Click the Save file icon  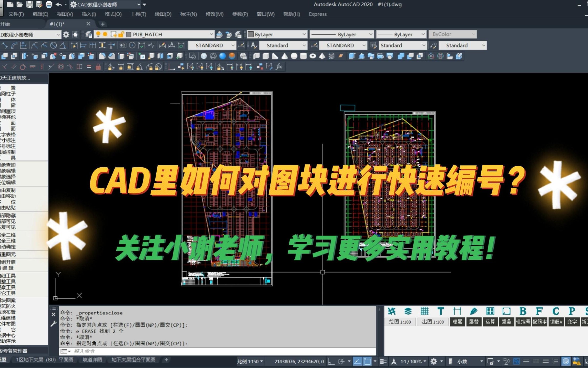pyautogui.click(x=29, y=4)
